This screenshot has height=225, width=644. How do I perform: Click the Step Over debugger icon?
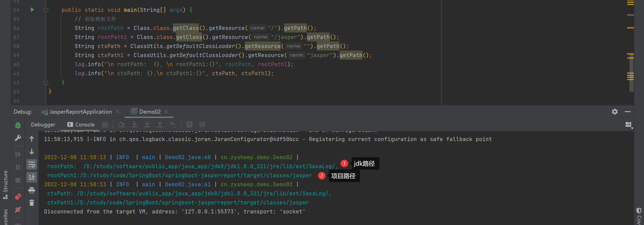tap(122, 124)
